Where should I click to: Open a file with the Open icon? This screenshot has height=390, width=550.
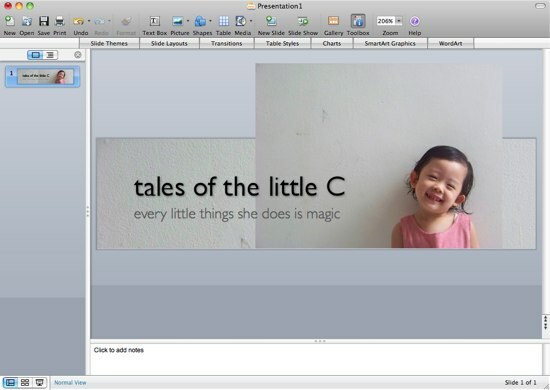27,21
